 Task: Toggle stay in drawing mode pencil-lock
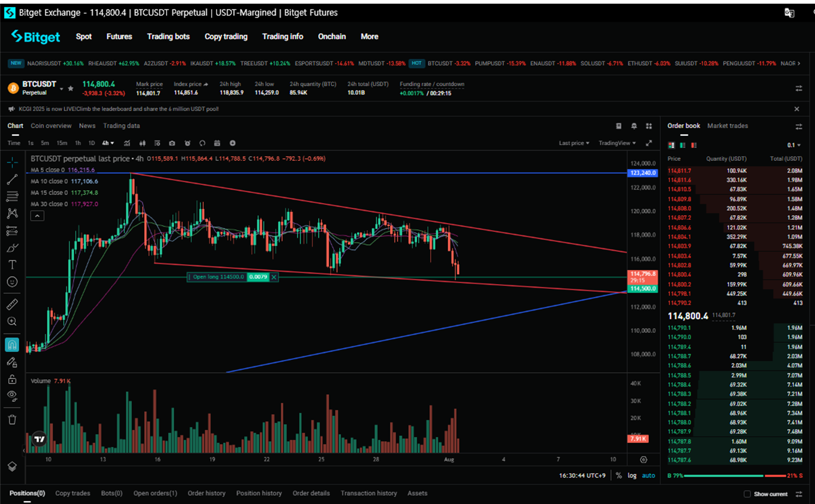[12, 362]
